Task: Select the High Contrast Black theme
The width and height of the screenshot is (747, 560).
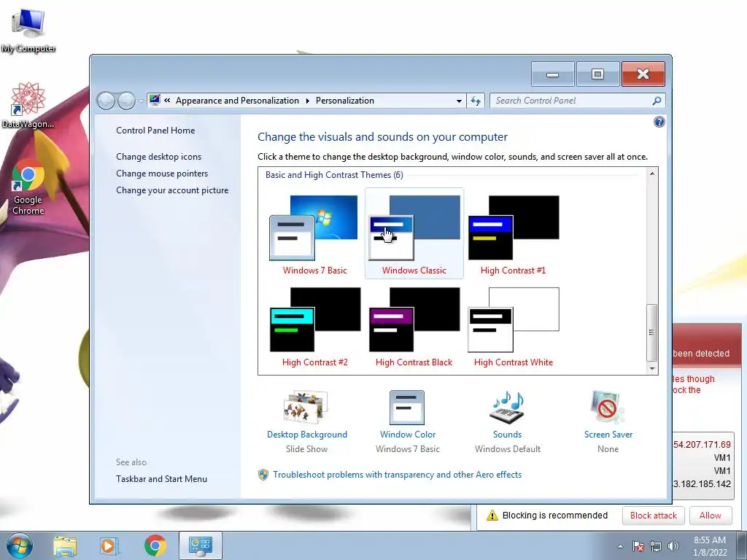Action: click(x=414, y=326)
